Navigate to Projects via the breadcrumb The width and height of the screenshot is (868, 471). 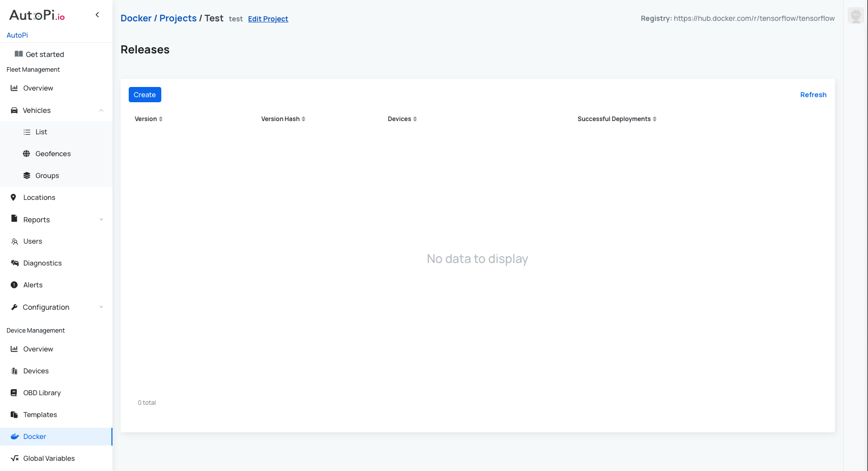coord(178,18)
